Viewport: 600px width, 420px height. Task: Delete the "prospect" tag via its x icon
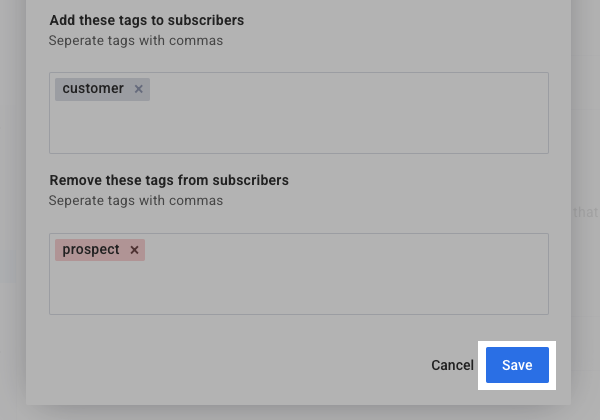coord(134,250)
